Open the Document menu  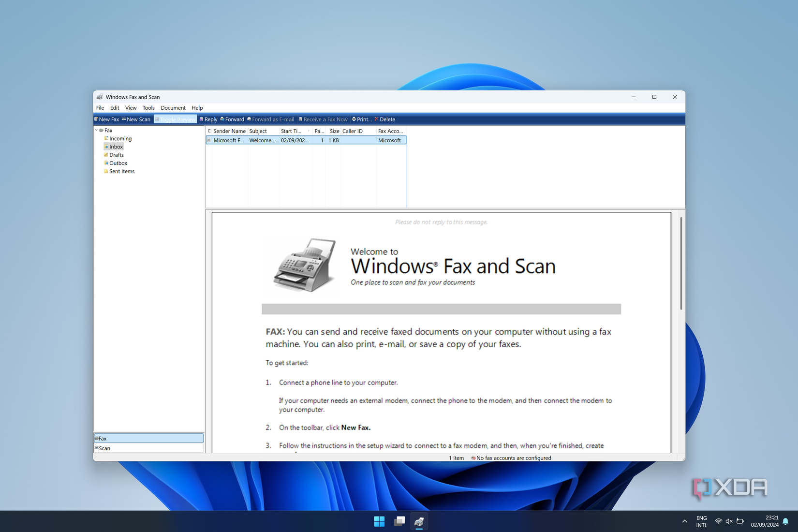coord(173,108)
